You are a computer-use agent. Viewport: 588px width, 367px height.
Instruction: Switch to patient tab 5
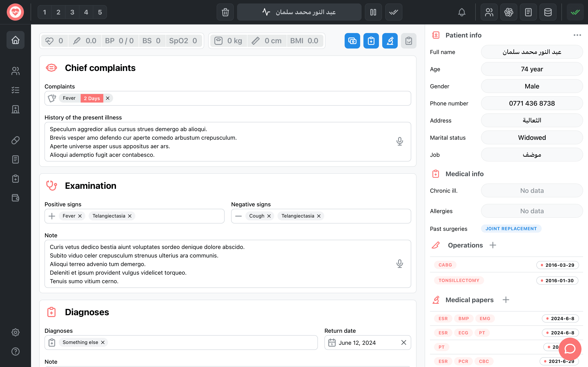click(100, 12)
